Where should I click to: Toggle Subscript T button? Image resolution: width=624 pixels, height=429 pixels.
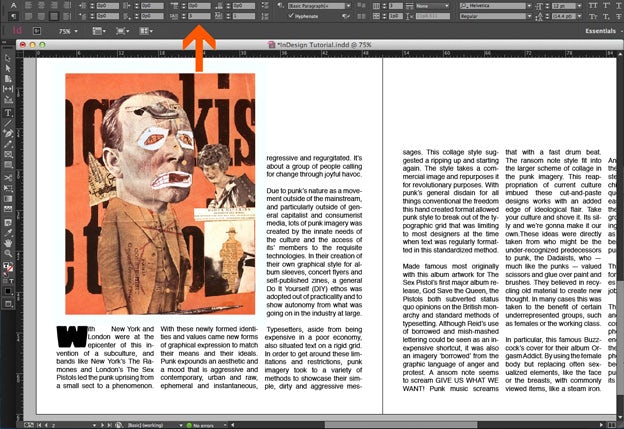[606, 16]
